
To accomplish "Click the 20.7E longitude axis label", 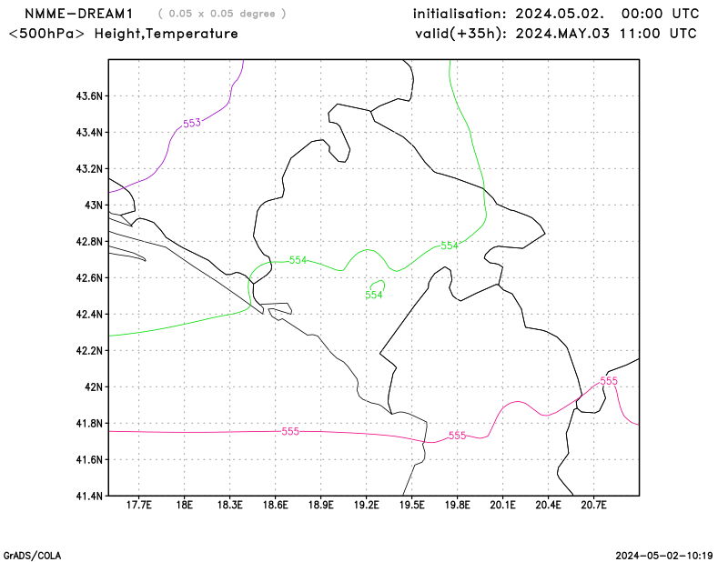I will 594,505.
